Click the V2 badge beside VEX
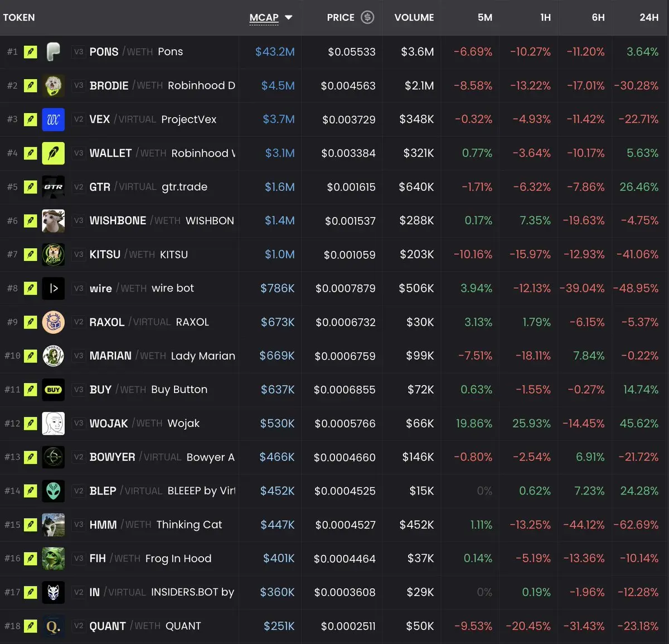Screen dimensions: 669x644 79,119
